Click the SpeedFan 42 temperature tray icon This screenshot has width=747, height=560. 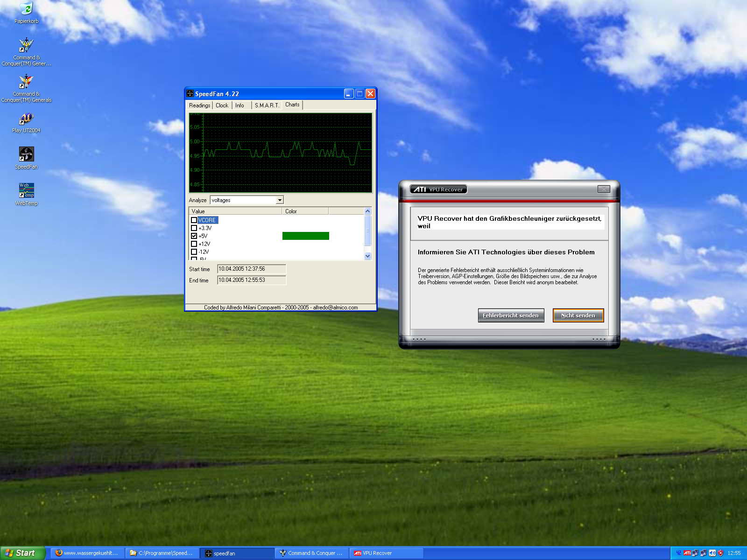[x=678, y=553]
